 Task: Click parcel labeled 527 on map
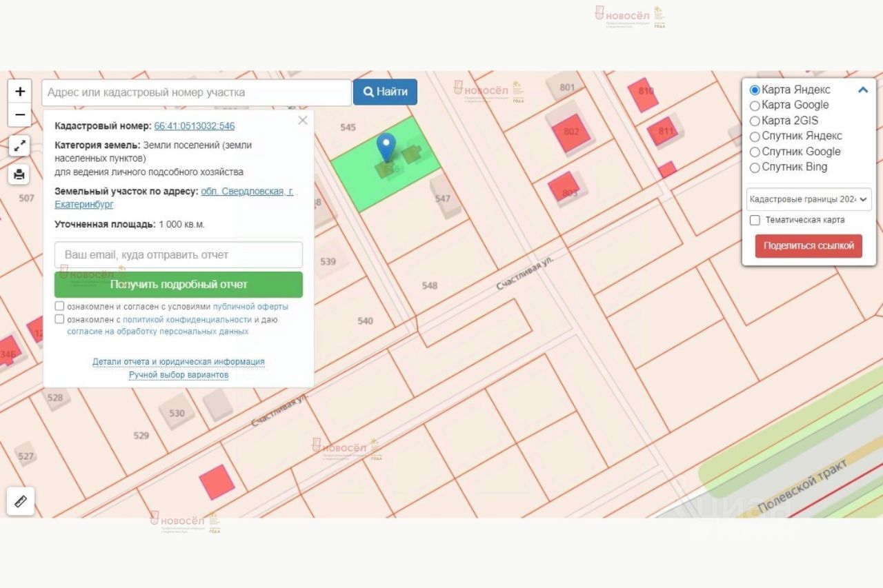26,456
